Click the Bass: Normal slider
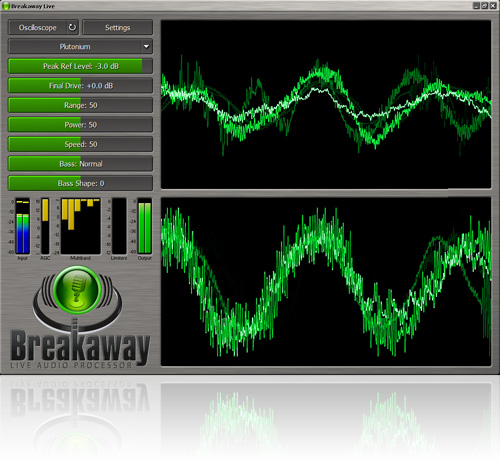Screen dimensions: 500x475 pyautogui.click(x=80, y=164)
